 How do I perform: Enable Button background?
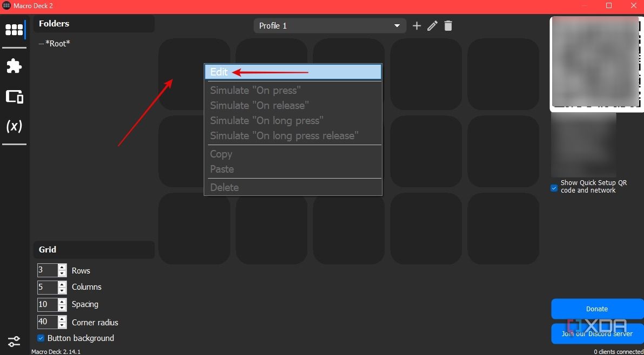point(40,338)
